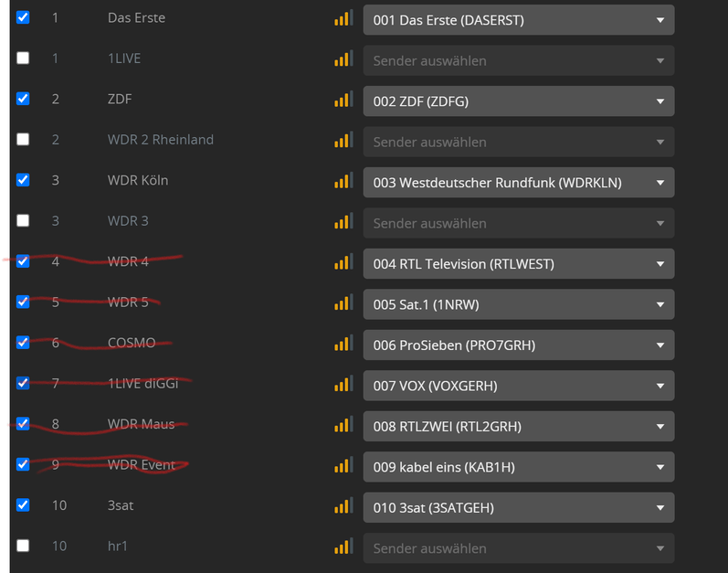This screenshot has width=728, height=573.
Task: Select the WDR 4 channel name
Action: [x=128, y=261]
